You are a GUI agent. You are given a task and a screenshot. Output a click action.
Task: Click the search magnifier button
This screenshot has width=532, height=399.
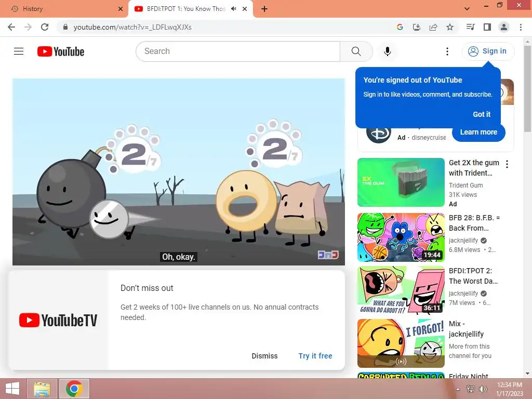pyautogui.click(x=356, y=51)
